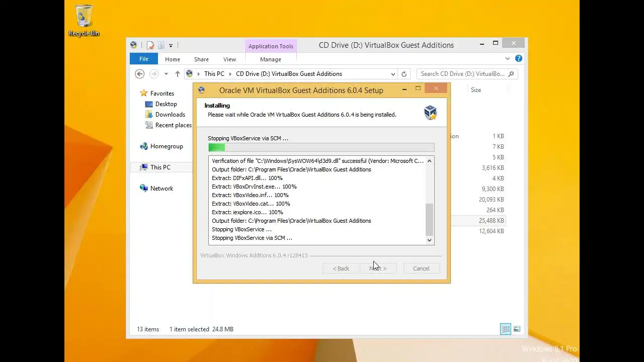Select the file row sized 20,093 KB
Viewport: 644px width, 362px height.
pyautogui.click(x=478, y=200)
